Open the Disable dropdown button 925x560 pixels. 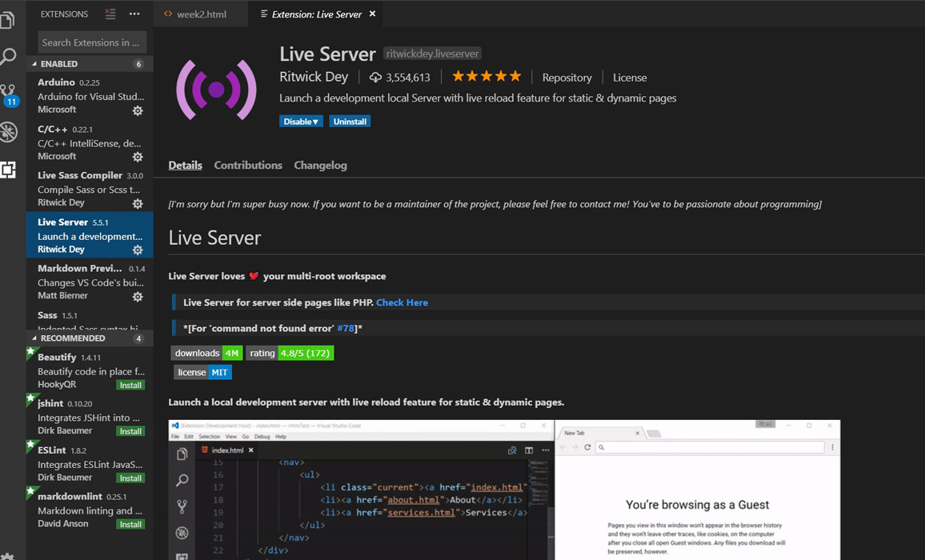tap(301, 122)
